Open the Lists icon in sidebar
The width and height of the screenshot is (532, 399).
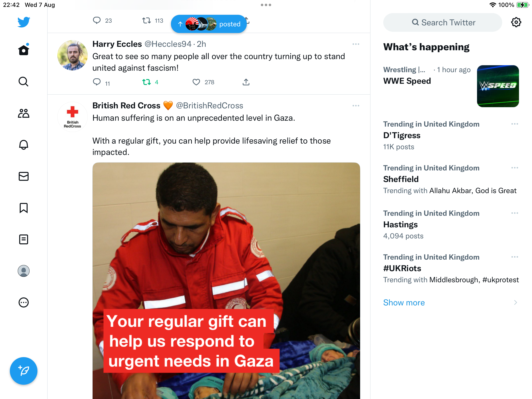pyautogui.click(x=24, y=239)
